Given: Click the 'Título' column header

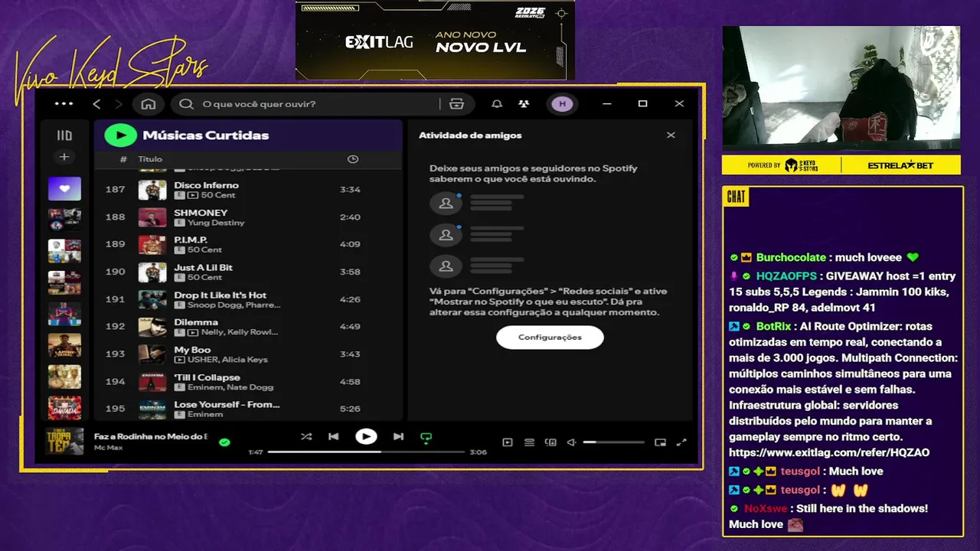Looking at the screenshot, I should point(150,159).
